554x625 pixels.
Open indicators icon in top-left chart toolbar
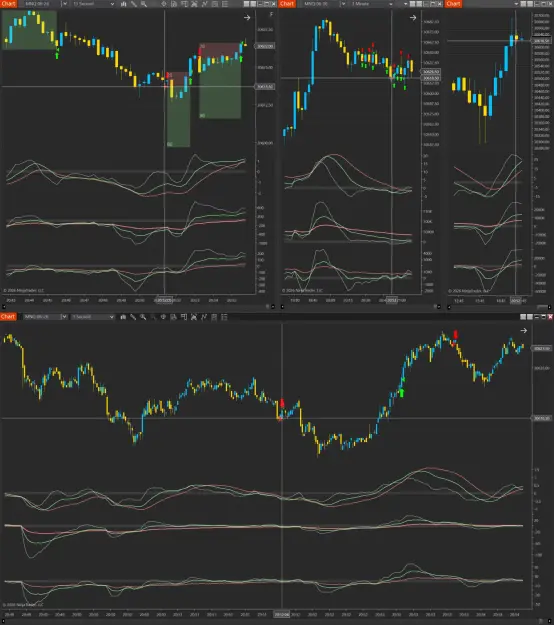pyautogui.click(x=204, y=4)
